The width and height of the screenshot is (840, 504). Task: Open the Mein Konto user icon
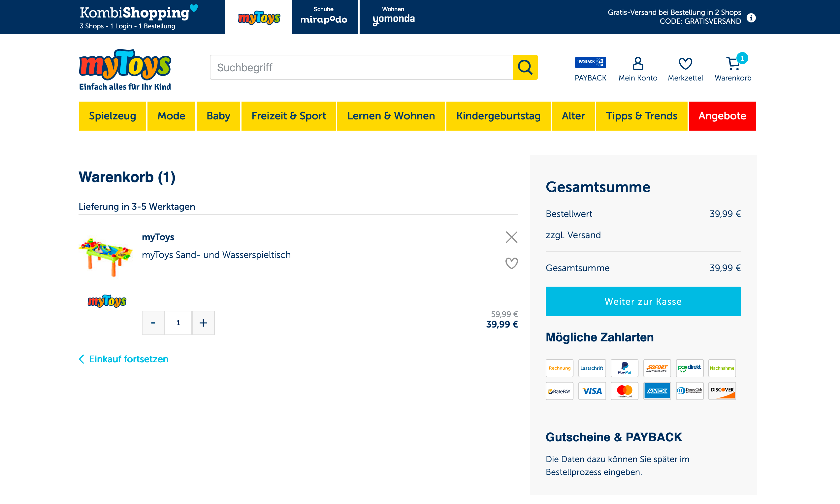637,64
